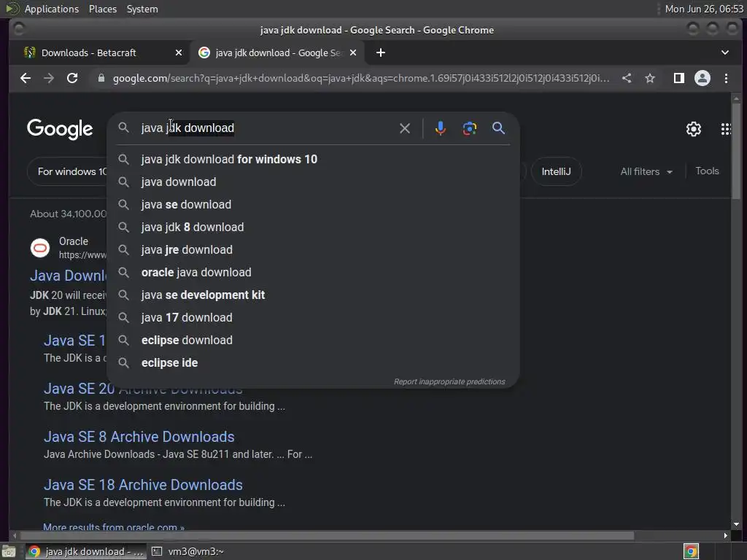Screen dimensions: 747x560
Task: Click the padlock site info icon
Action: [101, 78]
